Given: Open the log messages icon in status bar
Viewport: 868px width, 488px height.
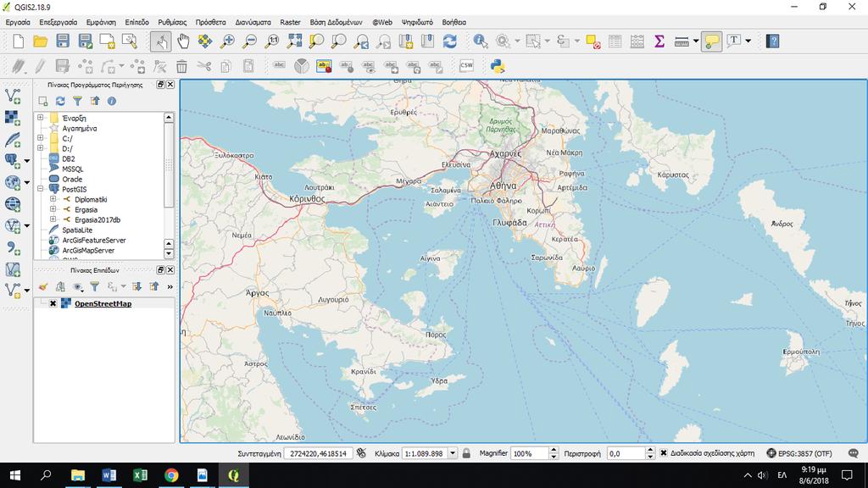Looking at the screenshot, I should point(853,453).
